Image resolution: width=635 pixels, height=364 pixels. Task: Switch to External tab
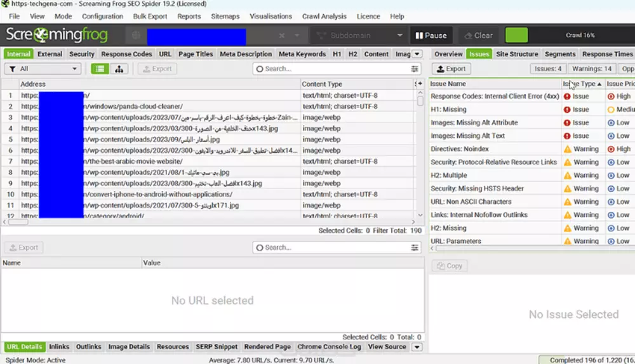pyautogui.click(x=50, y=54)
